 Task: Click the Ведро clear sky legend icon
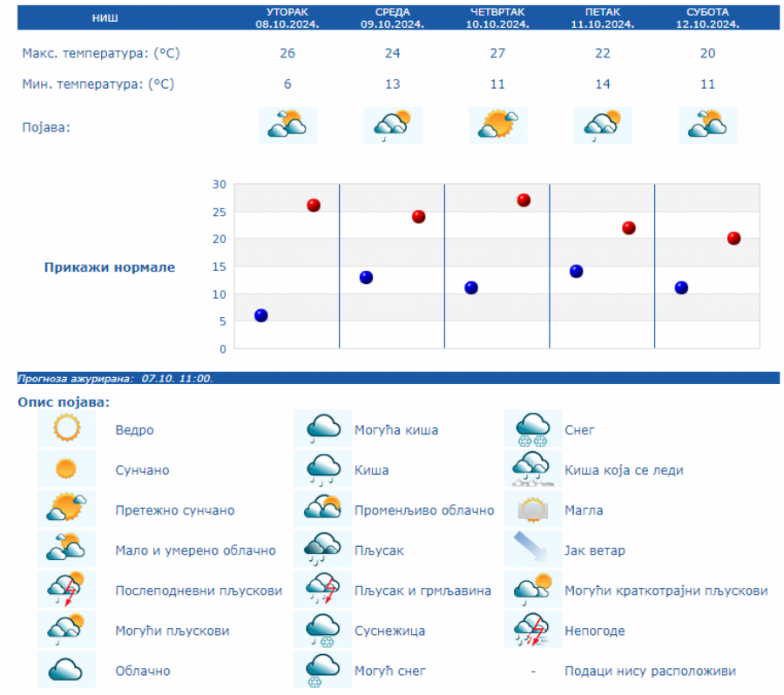tap(66, 428)
